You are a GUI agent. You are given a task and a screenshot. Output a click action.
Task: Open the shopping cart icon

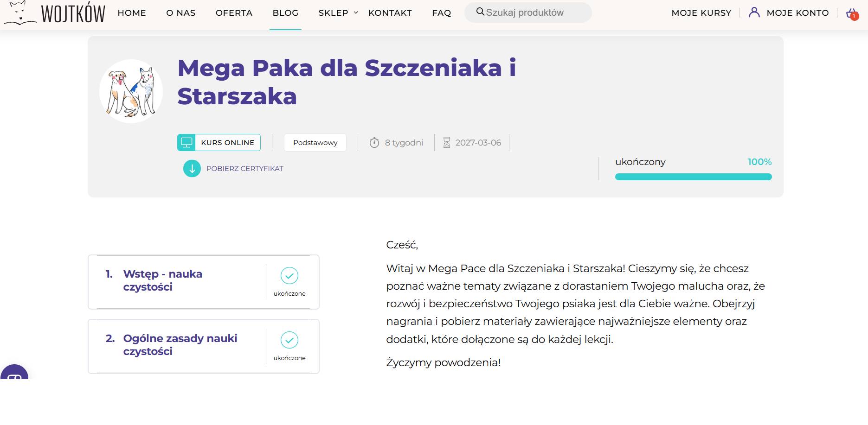pyautogui.click(x=852, y=13)
